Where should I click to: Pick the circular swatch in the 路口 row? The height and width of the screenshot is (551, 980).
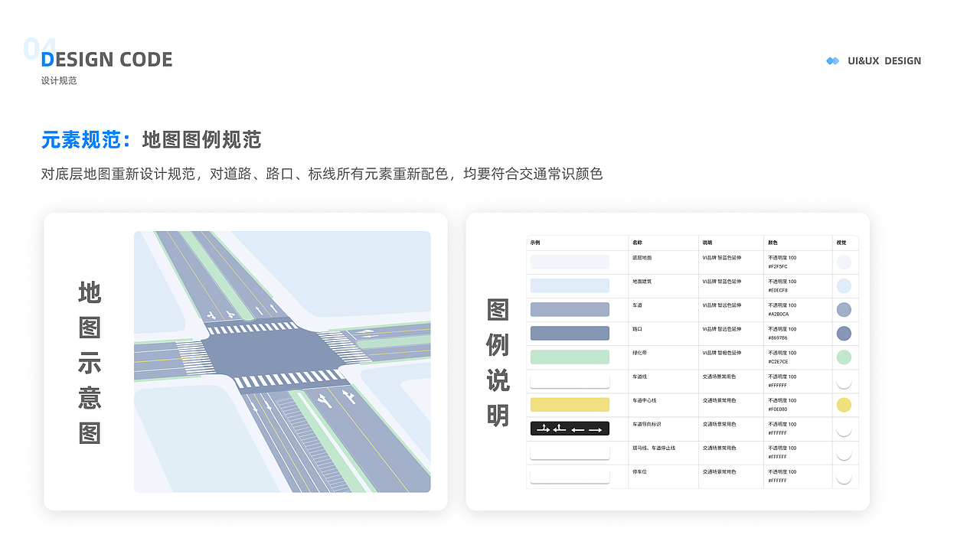click(x=844, y=334)
